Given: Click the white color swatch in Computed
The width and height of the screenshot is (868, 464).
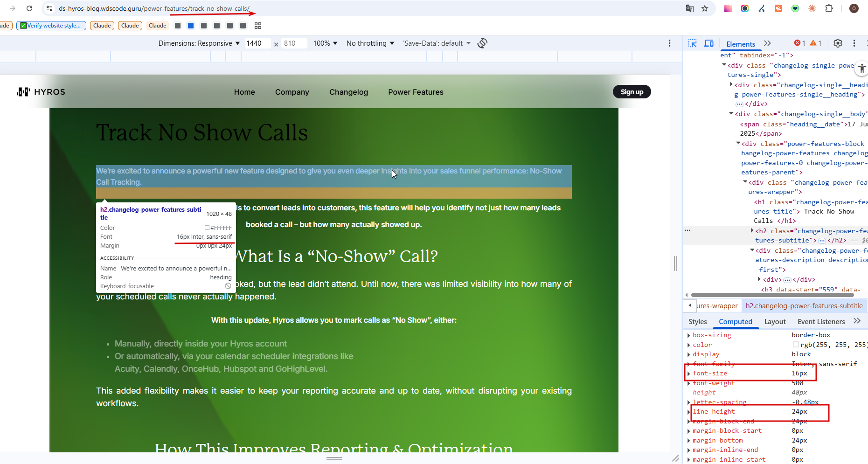Looking at the screenshot, I should [796, 345].
